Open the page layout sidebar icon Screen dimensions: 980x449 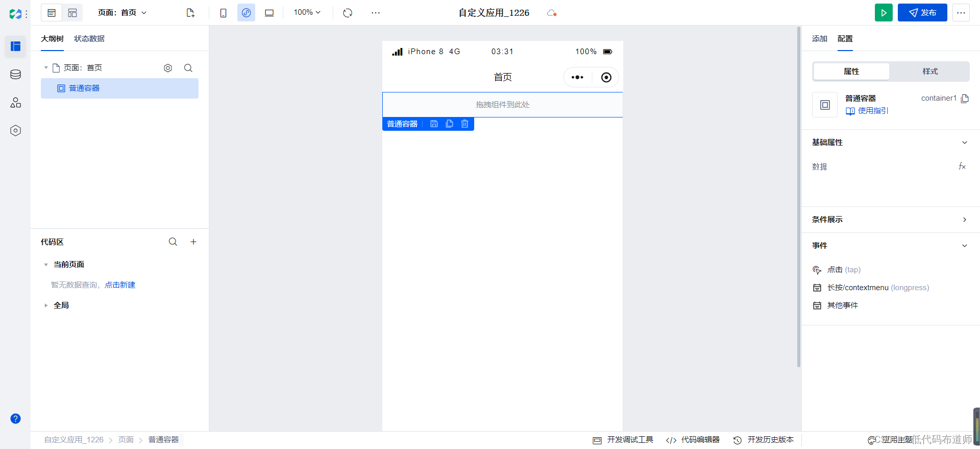(15, 46)
